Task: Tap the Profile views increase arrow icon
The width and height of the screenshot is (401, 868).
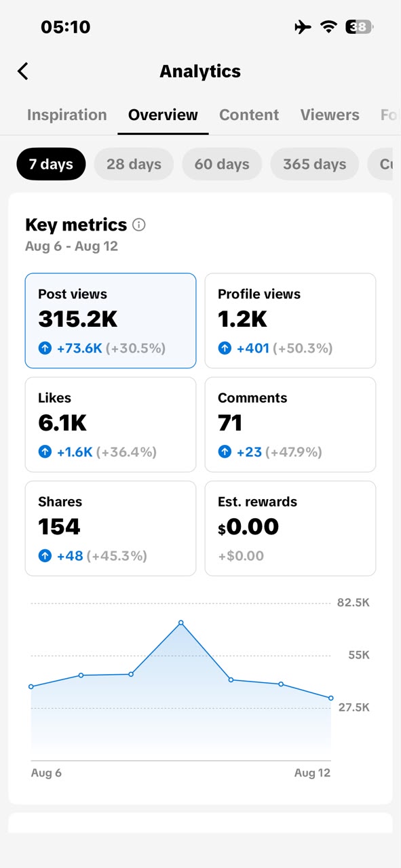Action: (x=225, y=349)
